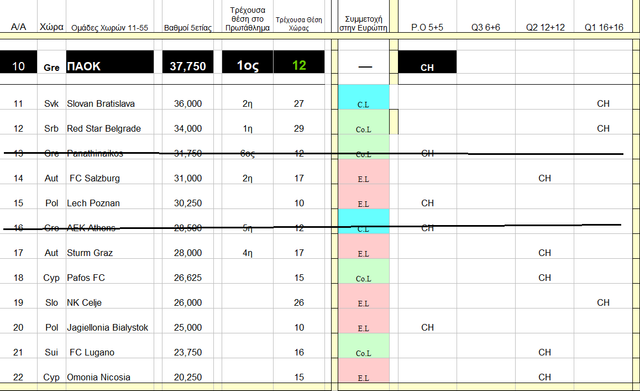Click the Q2 12+12 column header
This screenshot has width=640, height=391.
(545, 27)
